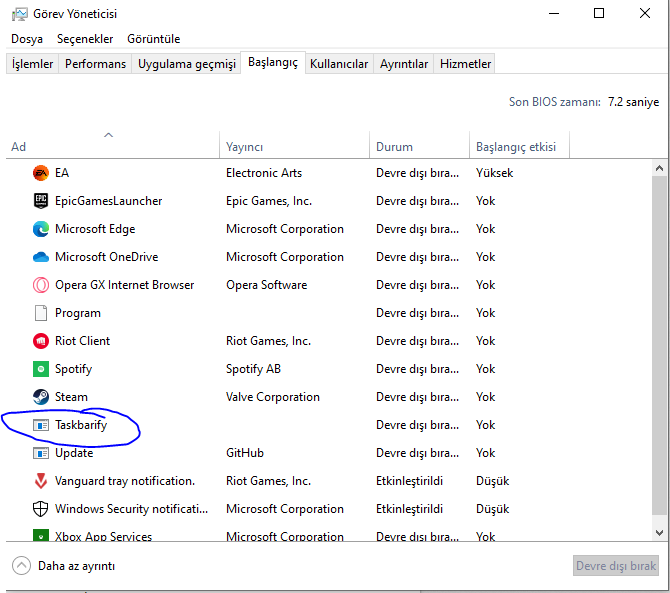The width and height of the screenshot is (670, 593).
Task: Sort by the Yayıncı column header
Action: click(x=294, y=145)
